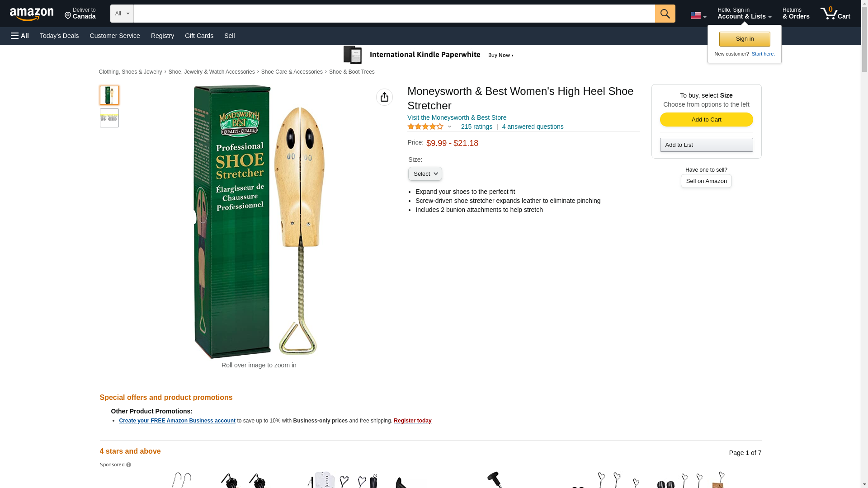The image size is (868, 488).
Task: Click the Deliver to Canada location icon
Action: (68, 16)
